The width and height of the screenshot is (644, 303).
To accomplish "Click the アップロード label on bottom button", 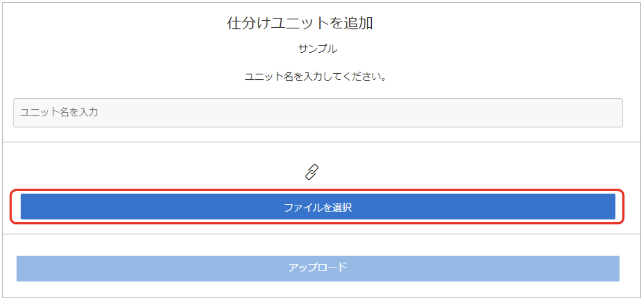I will [x=318, y=268].
